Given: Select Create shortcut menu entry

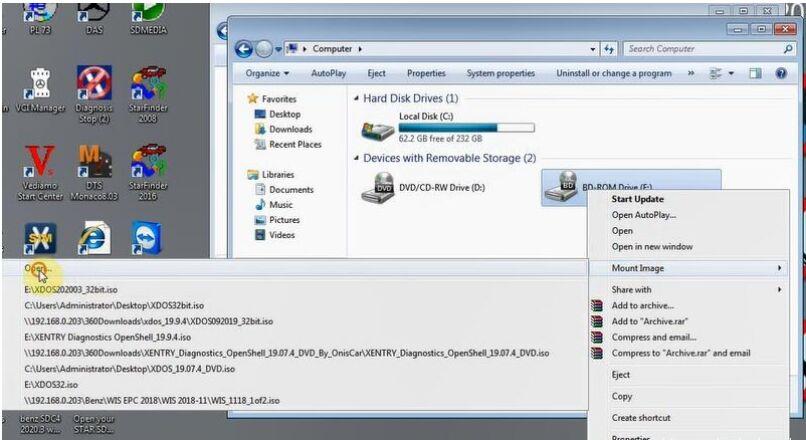Looking at the screenshot, I should click(641, 418).
